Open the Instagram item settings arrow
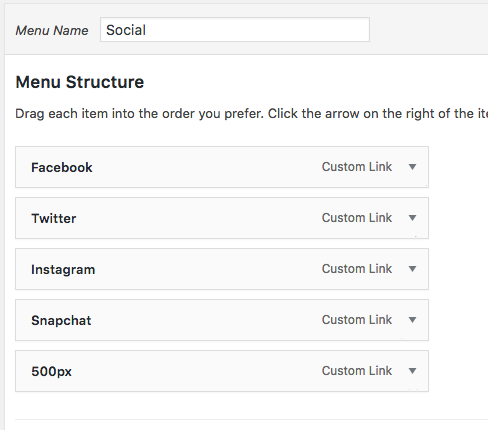The width and height of the screenshot is (488, 430). [412, 269]
